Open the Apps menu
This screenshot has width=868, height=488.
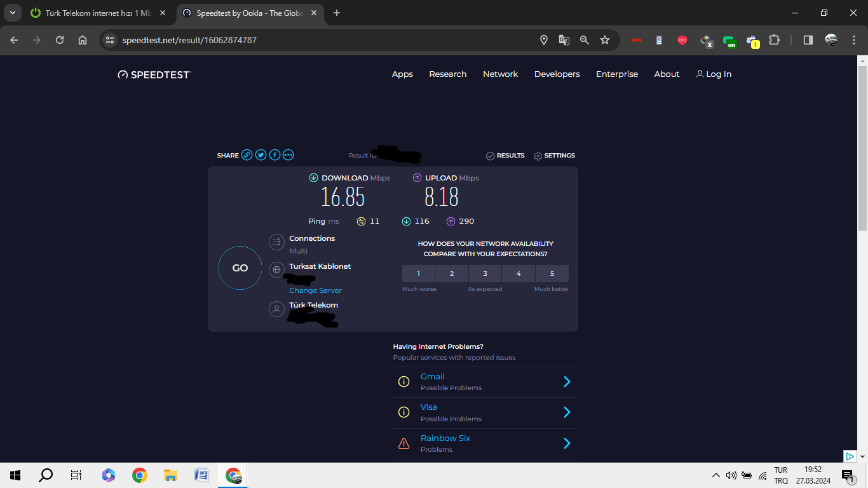[402, 74]
